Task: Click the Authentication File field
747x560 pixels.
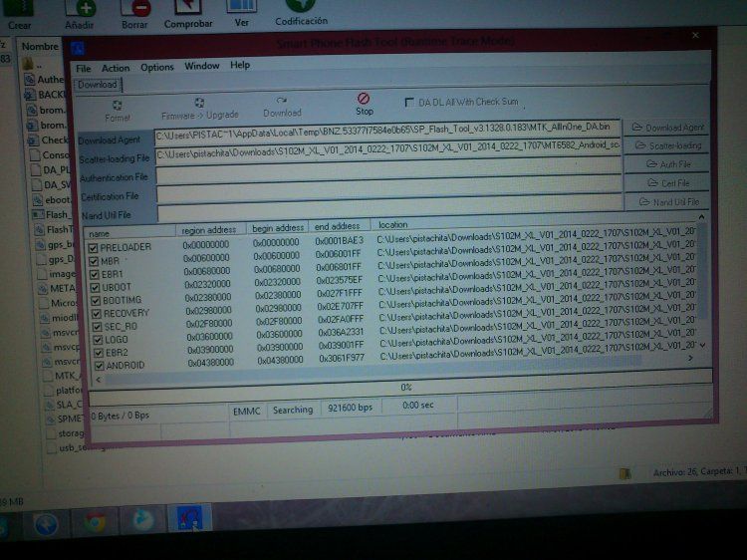Action: [x=388, y=169]
